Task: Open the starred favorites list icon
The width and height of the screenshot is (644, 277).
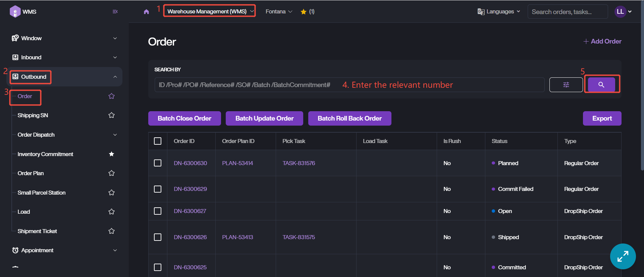Action: pos(304,12)
